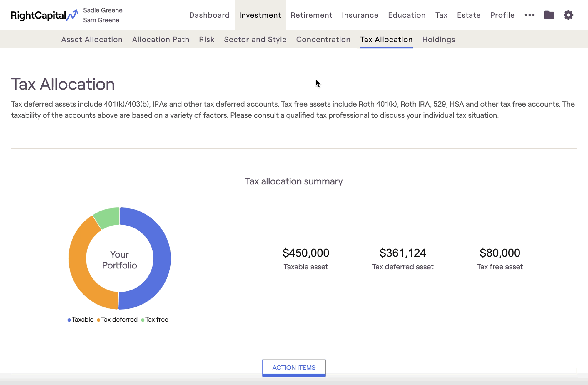Go to the Retirement section
This screenshot has height=385, width=588.
pyautogui.click(x=311, y=15)
